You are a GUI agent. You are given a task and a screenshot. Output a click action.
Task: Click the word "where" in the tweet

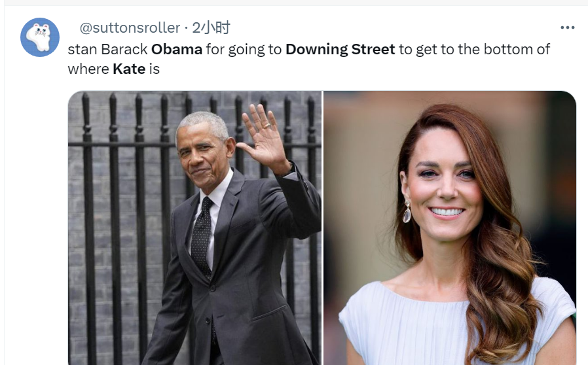pos(88,69)
